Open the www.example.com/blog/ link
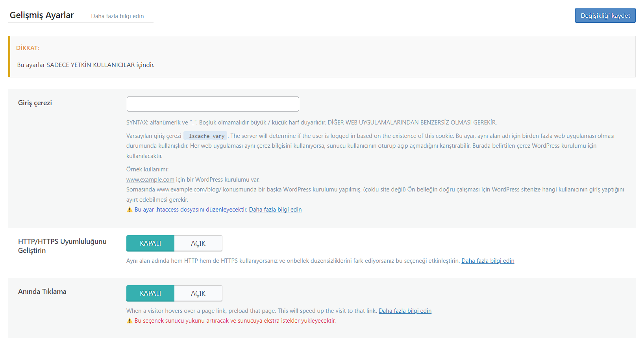 coord(189,190)
